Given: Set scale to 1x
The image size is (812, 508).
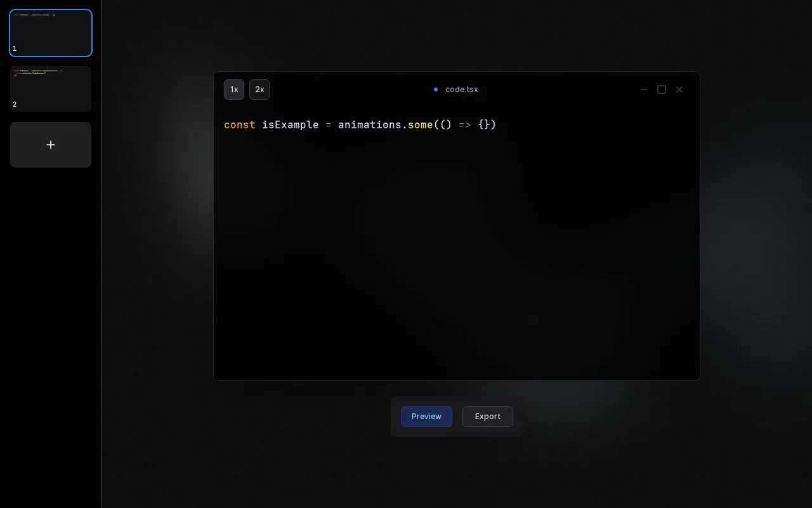Looking at the screenshot, I should 234,90.
